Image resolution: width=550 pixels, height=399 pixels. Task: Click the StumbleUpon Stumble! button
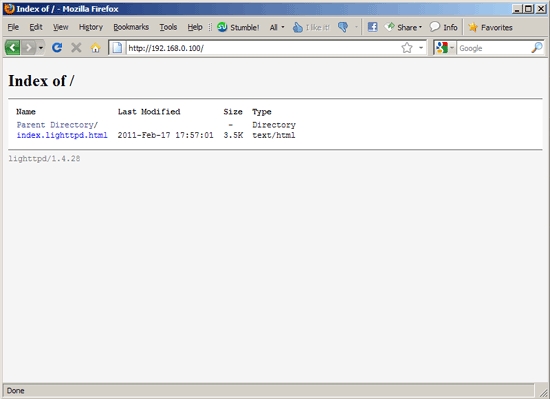(238, 27)
